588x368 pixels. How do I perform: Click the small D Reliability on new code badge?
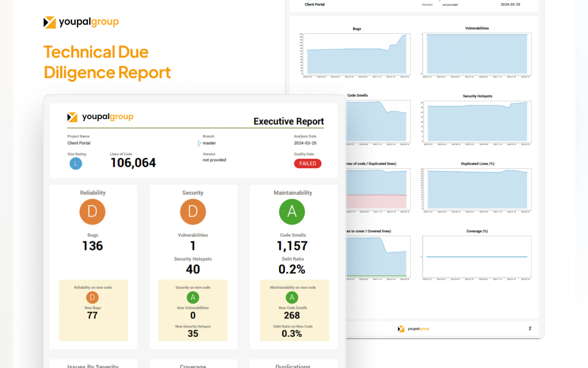92,297
